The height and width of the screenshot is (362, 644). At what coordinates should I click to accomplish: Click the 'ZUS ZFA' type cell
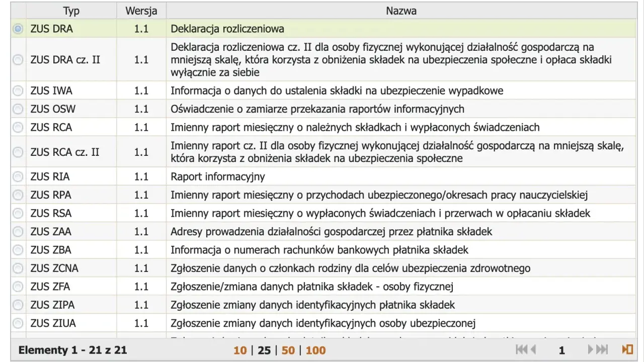tap(71, 287)
